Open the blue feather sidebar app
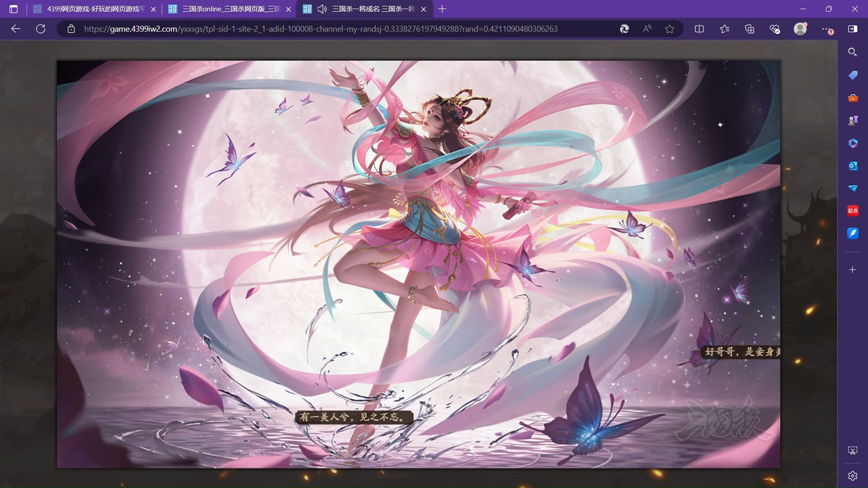The width and height of the screenshot is (868, 488). [853, 233]
